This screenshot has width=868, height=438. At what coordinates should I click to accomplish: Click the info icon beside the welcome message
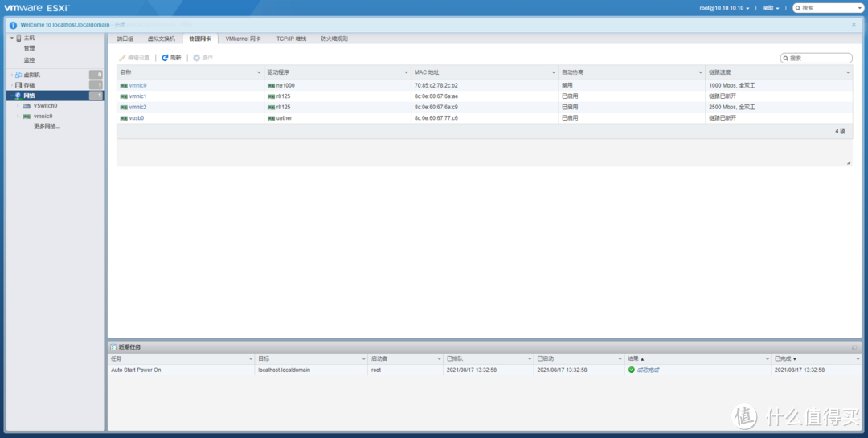click(x=14, y=25)
